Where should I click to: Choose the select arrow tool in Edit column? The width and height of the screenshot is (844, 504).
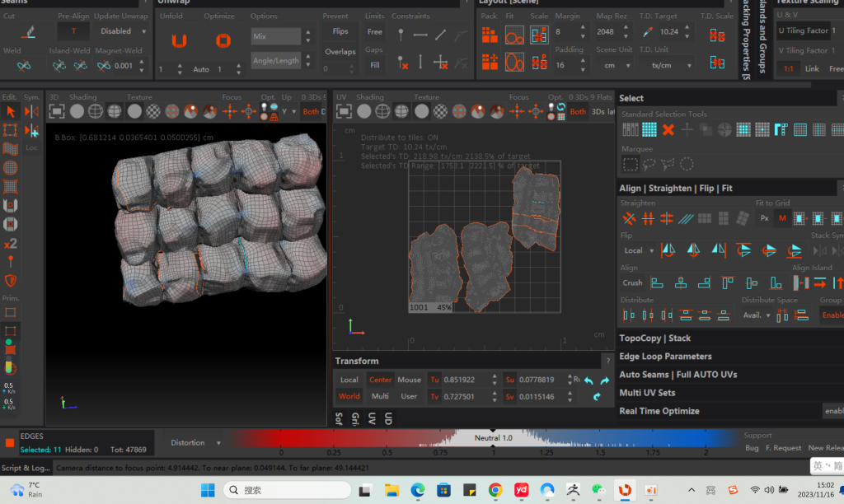10,112
